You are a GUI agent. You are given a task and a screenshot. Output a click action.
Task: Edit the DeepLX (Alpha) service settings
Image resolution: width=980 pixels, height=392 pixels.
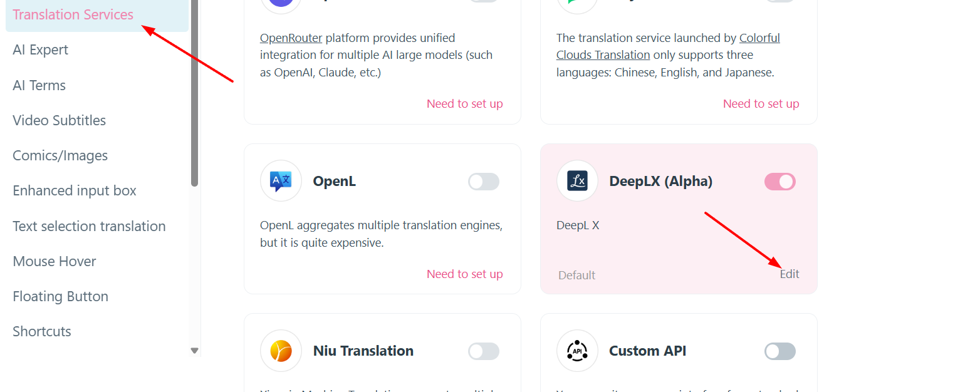point(790,274)
